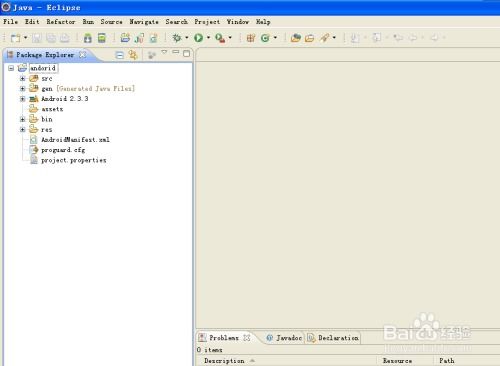The height and width of the screenshot is (366, 500).
Task: Select AndroidManifest.xml in the tree
Action: pyautogui.click(x=75, y=140)
